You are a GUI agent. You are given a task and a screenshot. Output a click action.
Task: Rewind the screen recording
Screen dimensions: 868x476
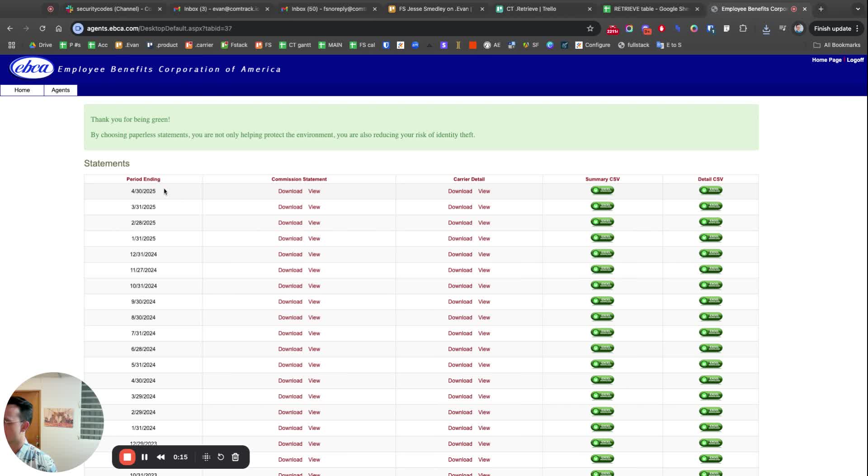point(160,457)
